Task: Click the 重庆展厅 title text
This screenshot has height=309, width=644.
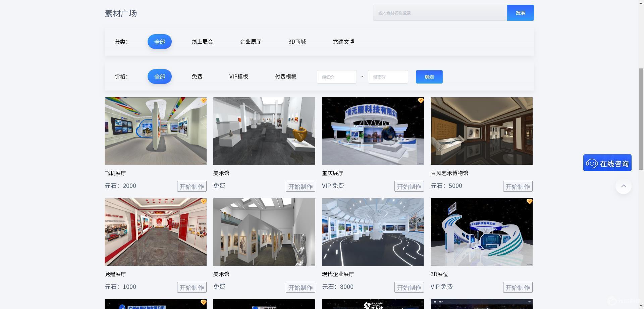Action: point(333,173)
